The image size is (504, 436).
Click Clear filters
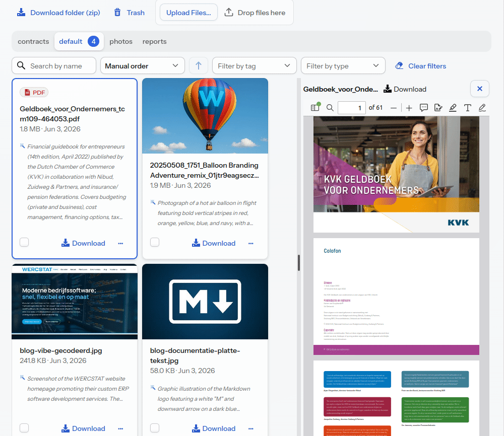pyautogui.click(x=420, y=66)
